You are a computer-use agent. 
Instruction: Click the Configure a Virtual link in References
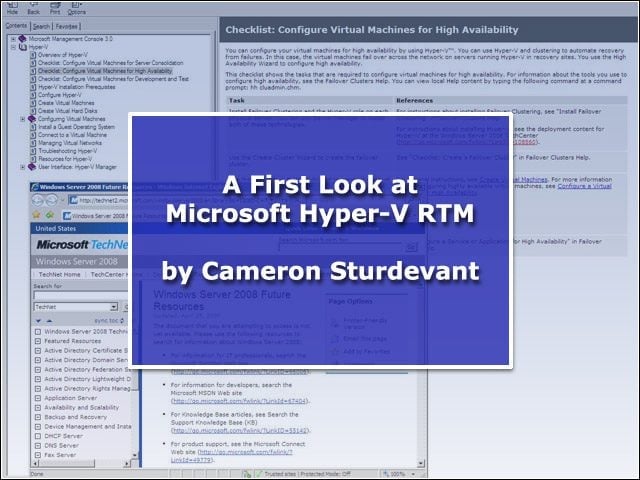584,186
